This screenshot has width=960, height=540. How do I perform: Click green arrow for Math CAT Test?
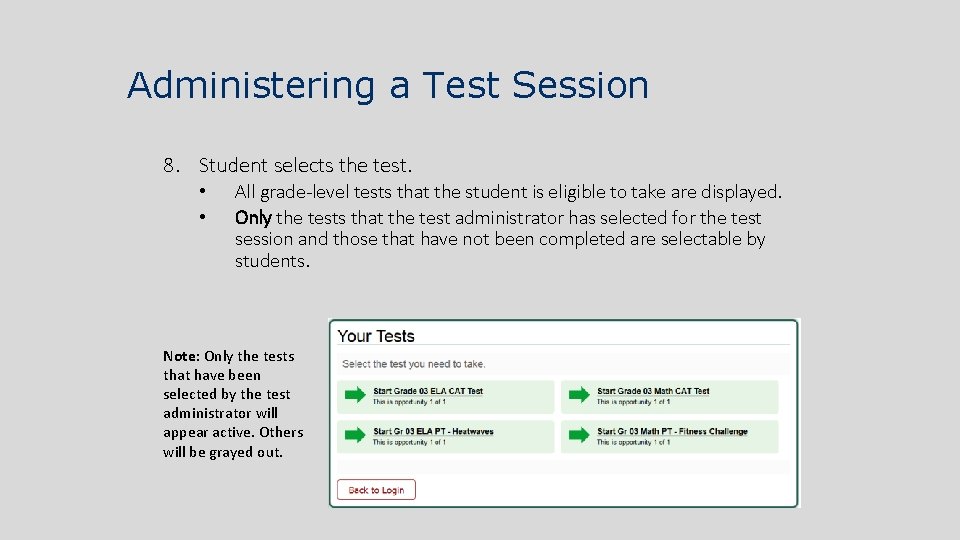click(579, 396)
